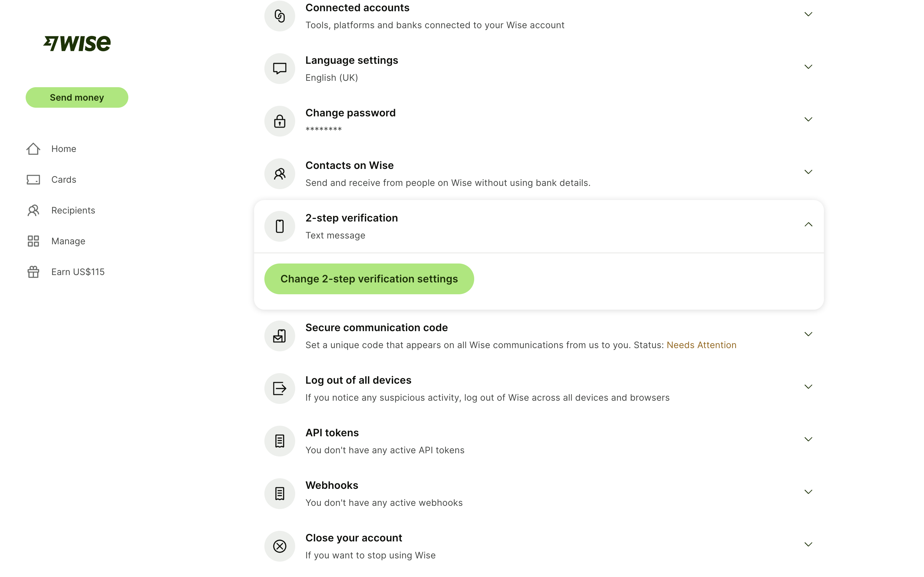Click the Change password padlock icon
The image size is (924, 577).
(x=279, y=121)
